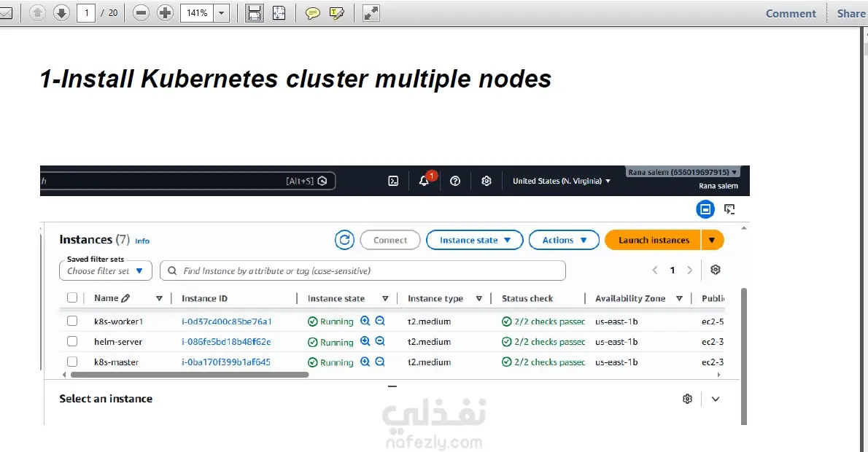
Task: Open AWS notifications bell
Action: 424,181
